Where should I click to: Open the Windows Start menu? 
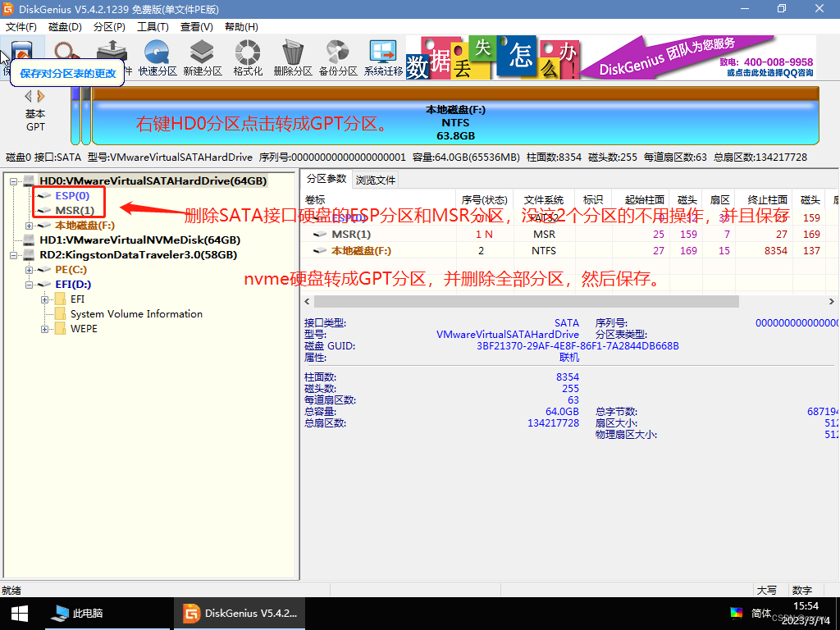click(20, 614)
